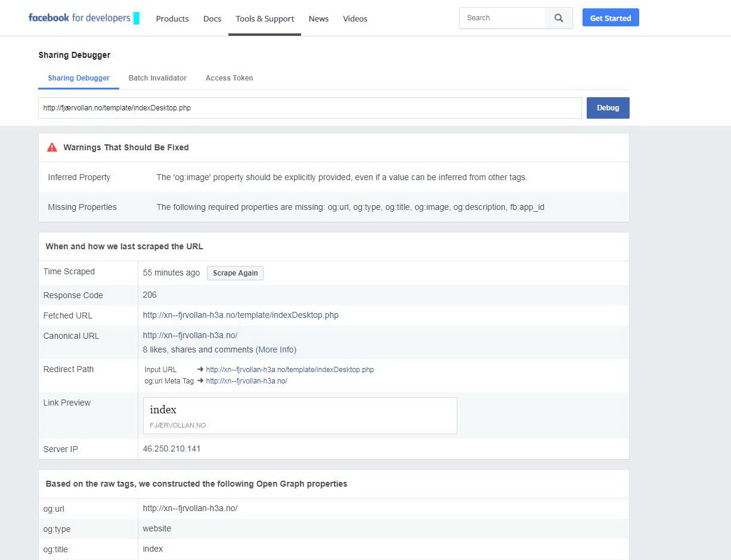Click the '8 likes, shares and comments' text

coord(198,349)
